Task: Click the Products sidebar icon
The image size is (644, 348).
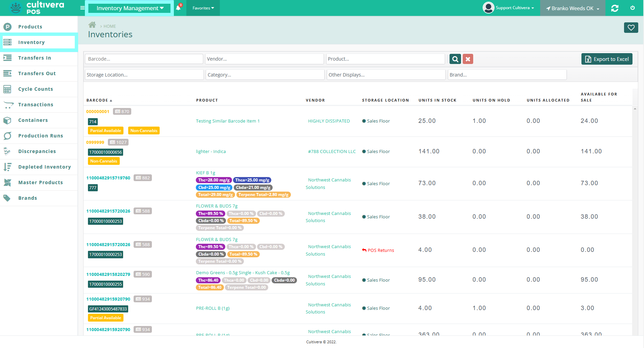Action: pyautogui.click(x=7, y=27)
